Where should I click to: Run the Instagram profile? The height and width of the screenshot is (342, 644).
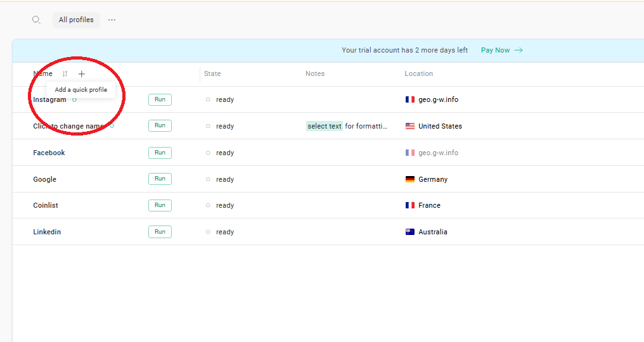pos(160,99)
